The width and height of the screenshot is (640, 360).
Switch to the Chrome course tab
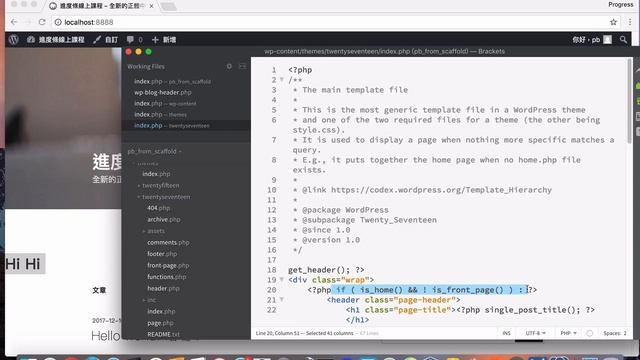point(101,6)
